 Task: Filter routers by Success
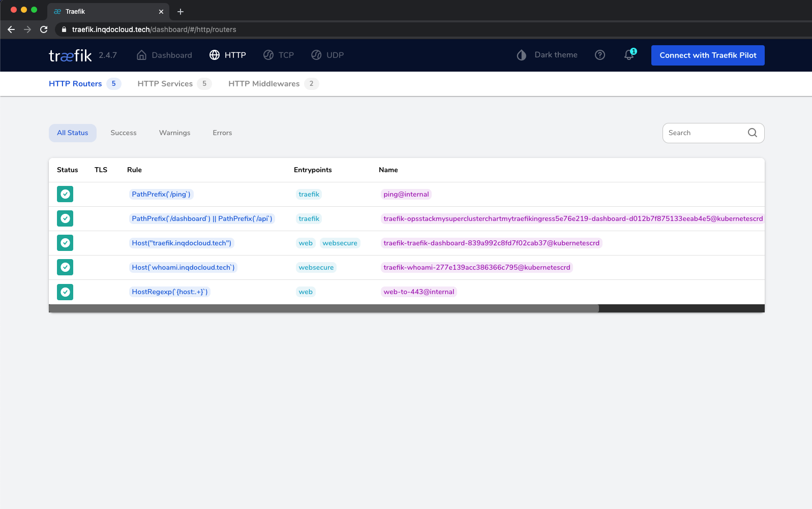(x=124, y=133)
